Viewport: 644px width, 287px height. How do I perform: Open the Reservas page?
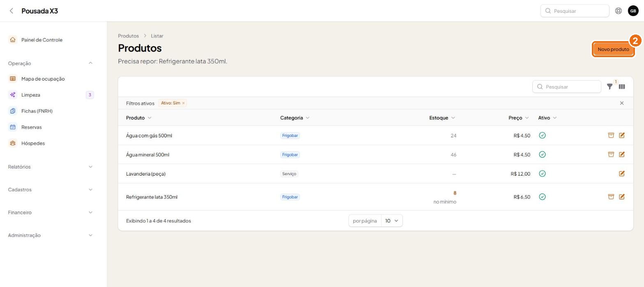[51, 127]
